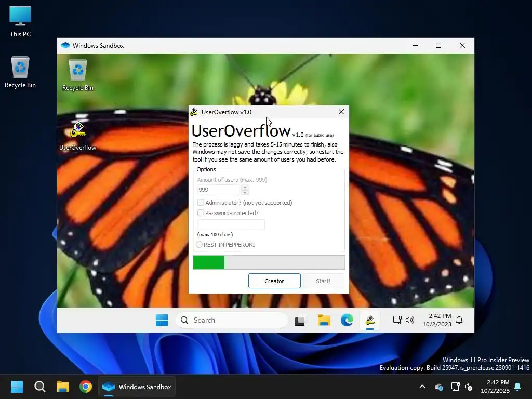Click host OneDrive cloud tray icon
This screenshot has width=532, height=399.
tap(438, 387)
